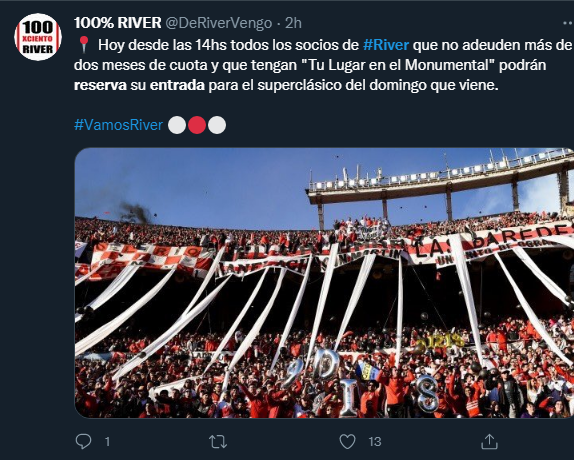Open the #VamosRiver hashtag link
Screen dimensions: 574x460
tap(118, 125)
